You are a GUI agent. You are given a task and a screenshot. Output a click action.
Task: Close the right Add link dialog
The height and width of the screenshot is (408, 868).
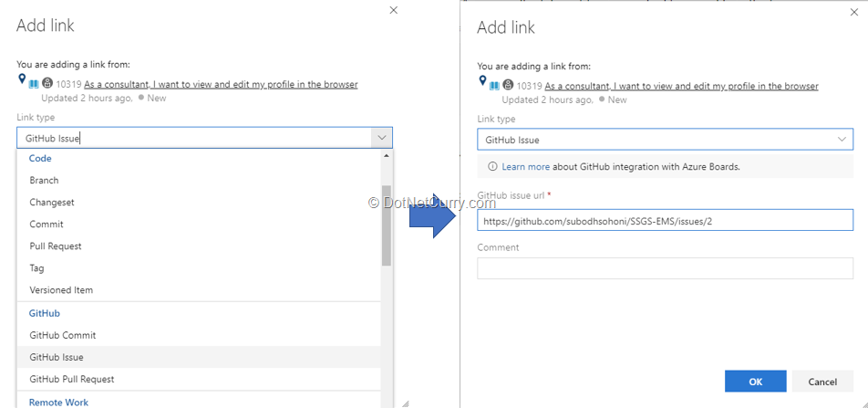coord(854,12)
